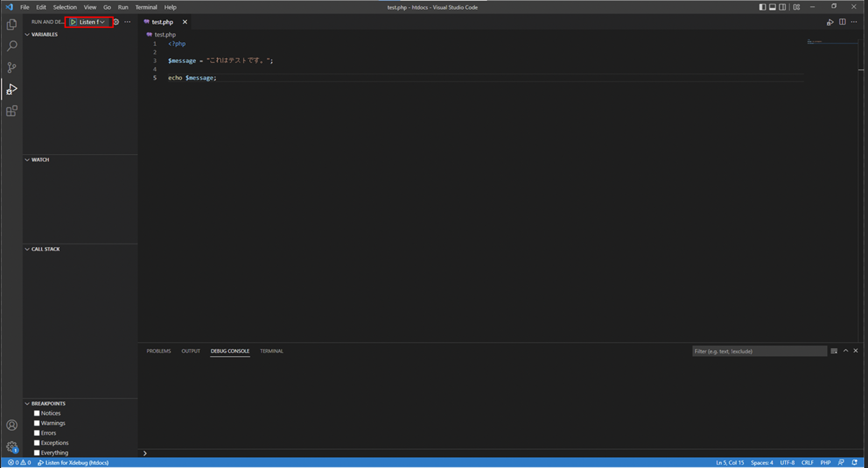Image resolution: width=868 pixels, height=468 pixels.
Task: Select the DEBUG CONSOLE panel tab
Action: point(230,351)
